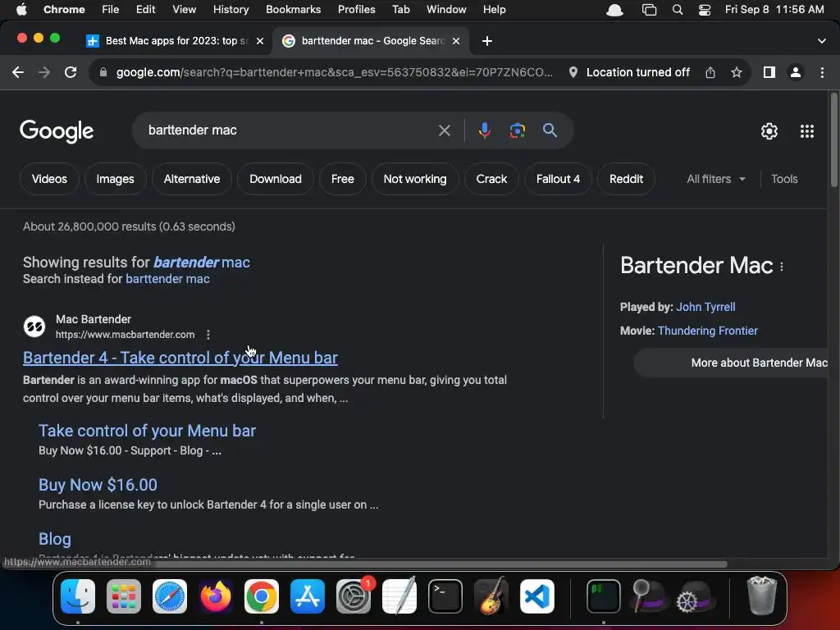Screen dimensions: 840x630
Task: Launch Firefox from the dock
Action: pos(216,597)
